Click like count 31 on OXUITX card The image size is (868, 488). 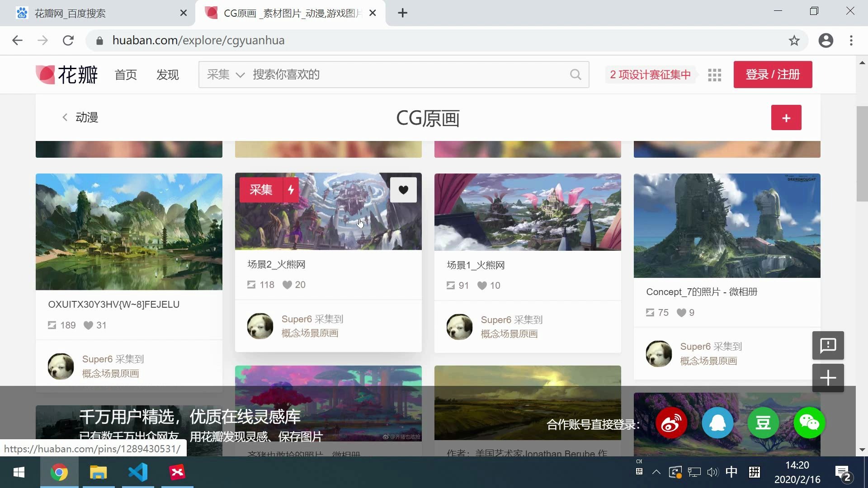(95, 325)
